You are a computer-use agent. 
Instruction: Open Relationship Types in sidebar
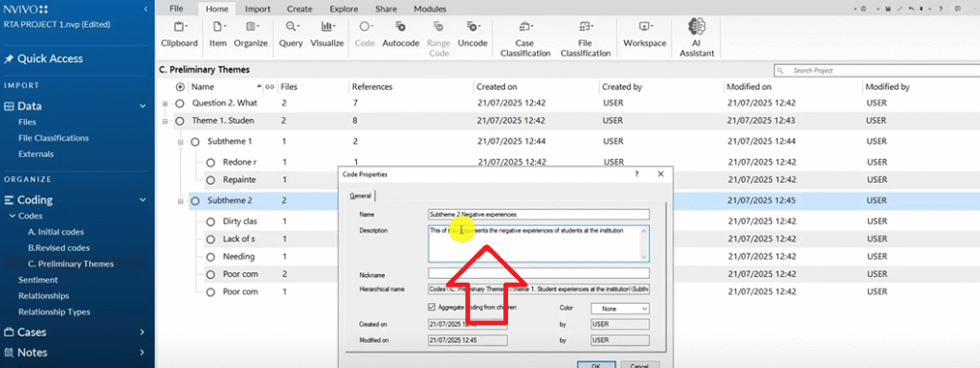tap(54, 311)
